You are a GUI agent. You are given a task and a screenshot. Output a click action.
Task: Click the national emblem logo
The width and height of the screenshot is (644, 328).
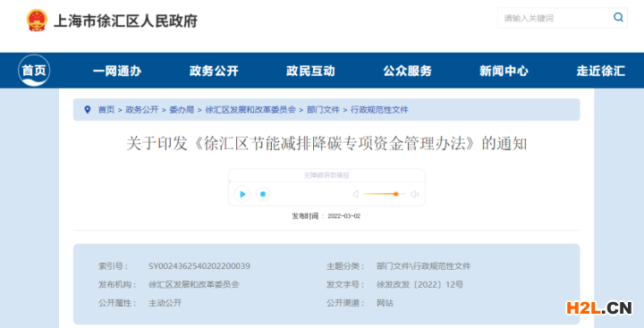(37, 21)
